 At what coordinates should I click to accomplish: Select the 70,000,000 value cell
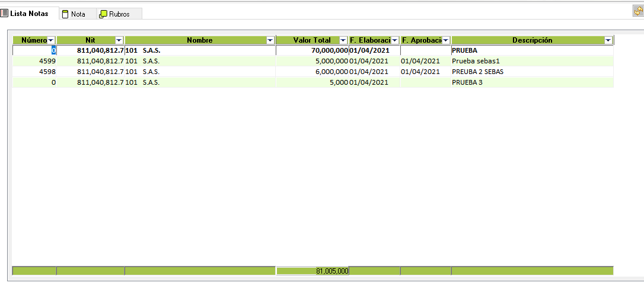pyautogui.click(x=312, y=50)
